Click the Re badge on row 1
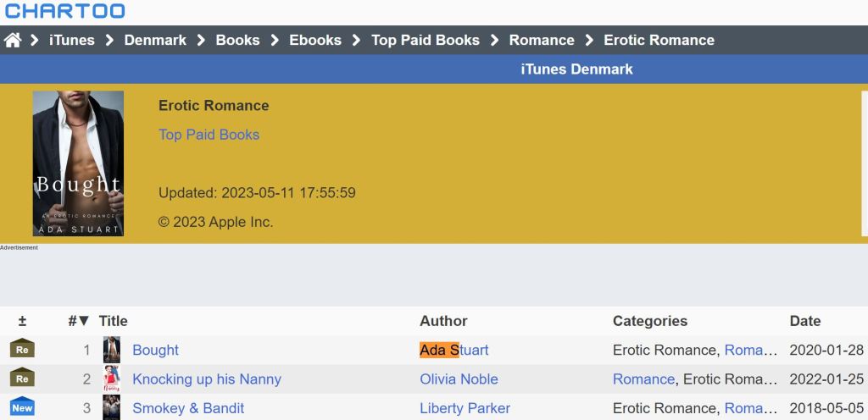Image resolution: width=868 pixels, height=420 pixels. click(22, 350)
